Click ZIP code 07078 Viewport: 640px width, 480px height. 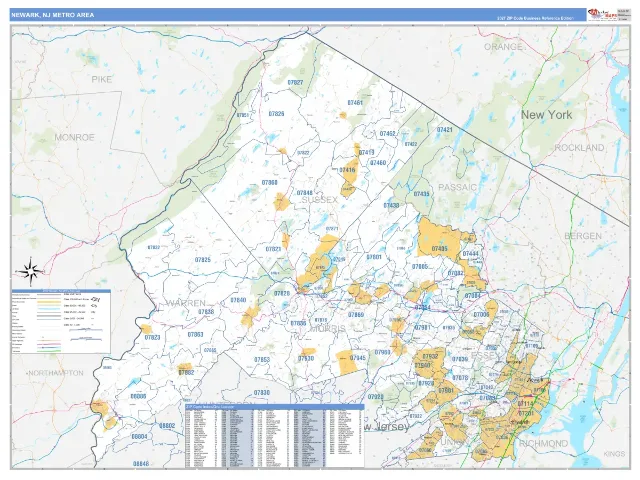pyautogui.click(x=460, y=378)
